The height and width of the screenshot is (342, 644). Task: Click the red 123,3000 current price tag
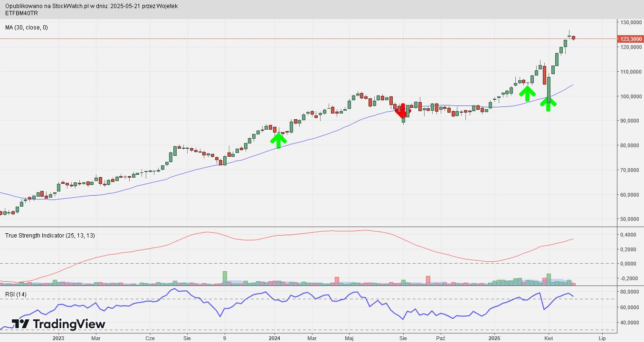click(631, 39)
